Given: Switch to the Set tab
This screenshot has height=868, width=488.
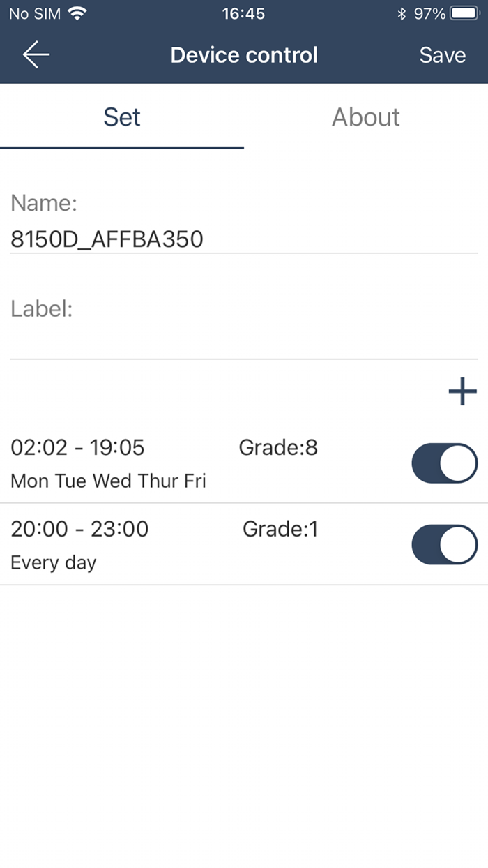Looking at the screenshot, I should (122, 117).
